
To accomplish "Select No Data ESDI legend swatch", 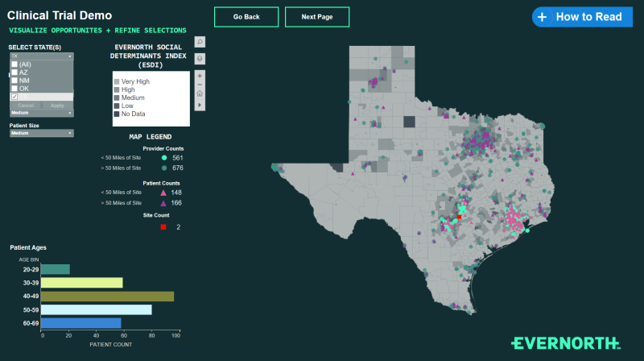I will tap(117, 114).
